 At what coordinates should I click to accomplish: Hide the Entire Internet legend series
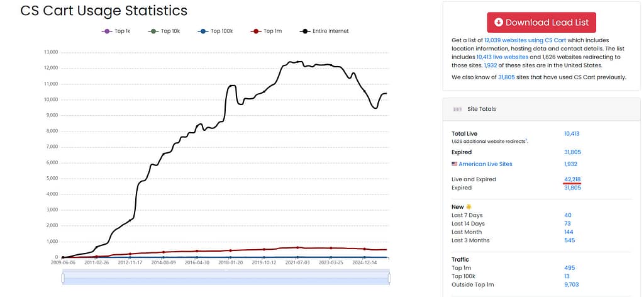pos(325,31)
